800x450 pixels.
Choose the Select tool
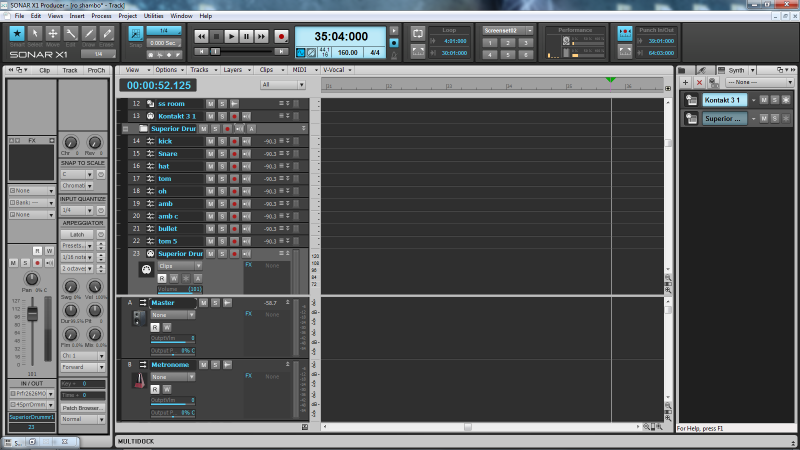click(35, 34)
